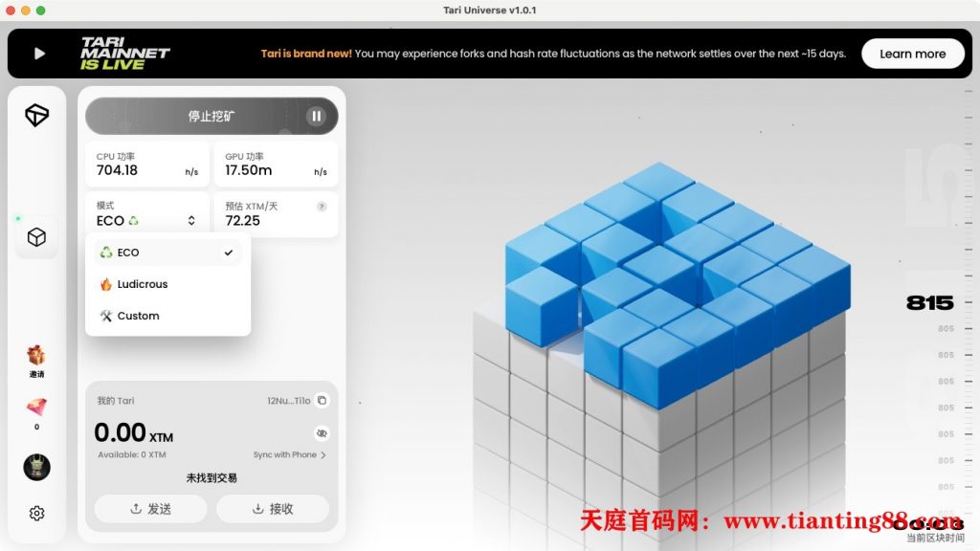Open Sync with Phone link
This screenshot has height=551, width=980.
(x=289, y=454)
